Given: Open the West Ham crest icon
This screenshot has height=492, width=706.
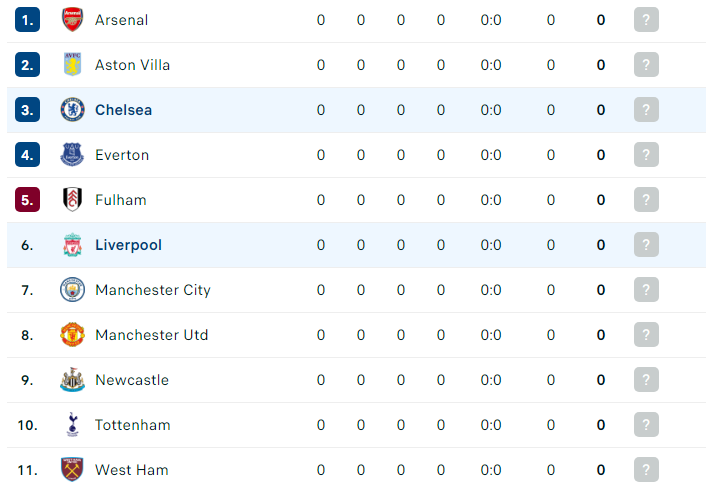Looking at the screenshot, I should [72, 469].
